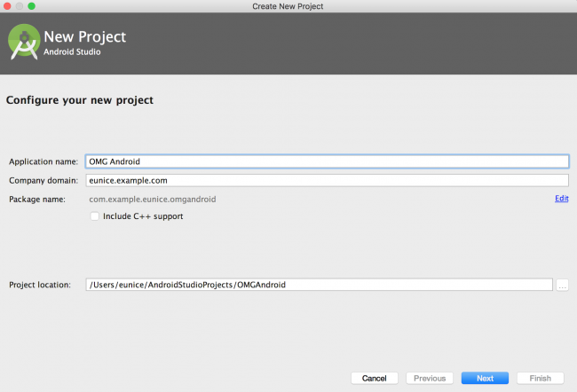Focus the Application name field

(x=328, y=161)
